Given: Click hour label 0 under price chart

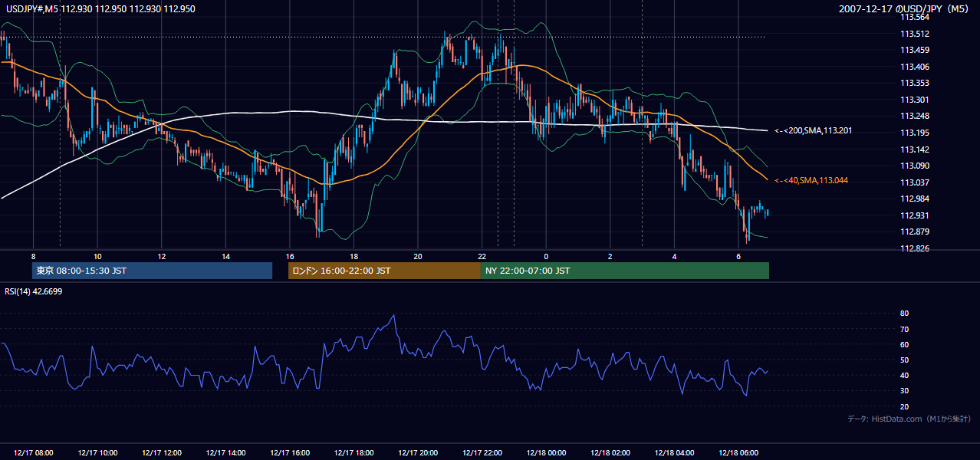Looking at the screenshot, I should [x=546, y=256].
